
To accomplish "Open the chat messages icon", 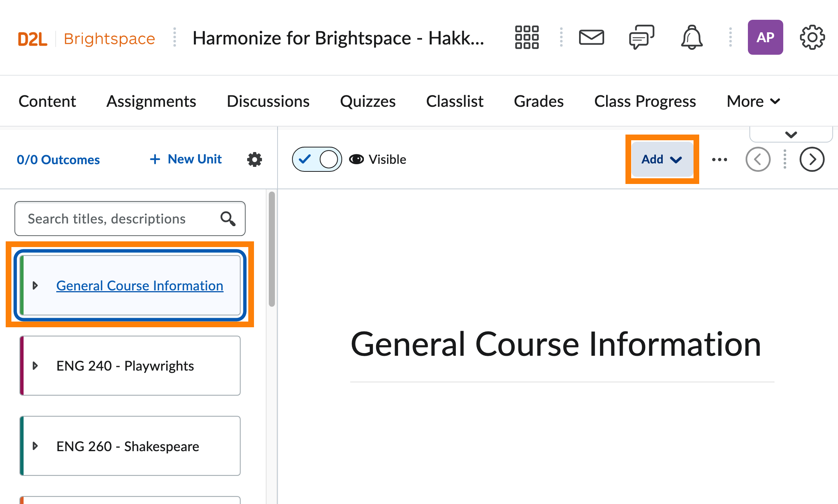I will [x=641, y=37].
